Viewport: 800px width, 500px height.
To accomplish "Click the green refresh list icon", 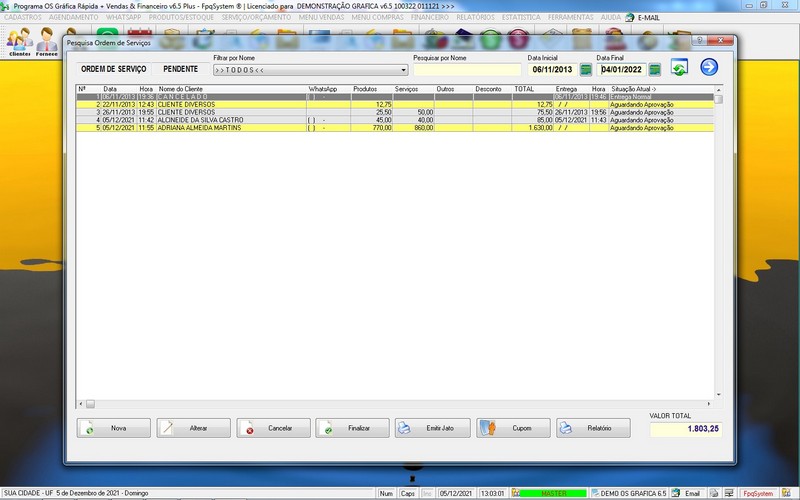I will [679, 67].
